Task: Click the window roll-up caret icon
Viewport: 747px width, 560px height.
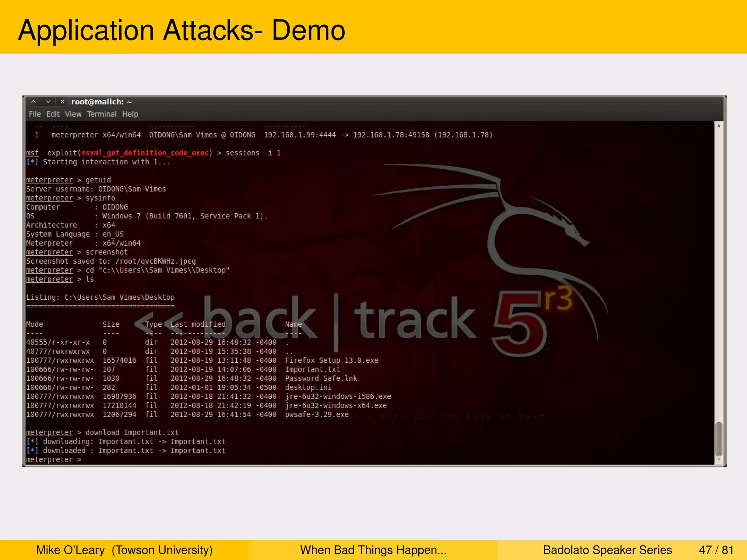Action: click(33, 102)
